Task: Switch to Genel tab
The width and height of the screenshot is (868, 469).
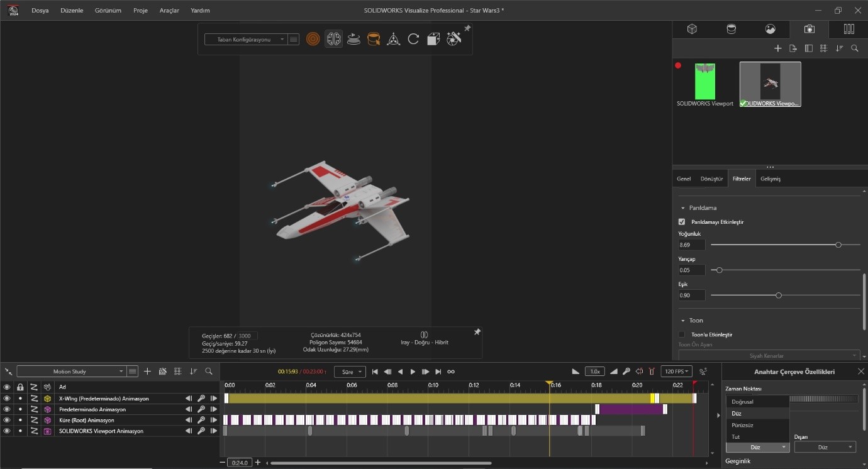Action: pos(684,179)
